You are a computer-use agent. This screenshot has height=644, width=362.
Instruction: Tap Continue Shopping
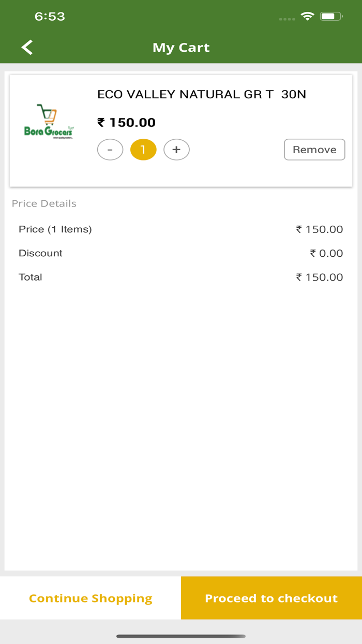point(90,598)
